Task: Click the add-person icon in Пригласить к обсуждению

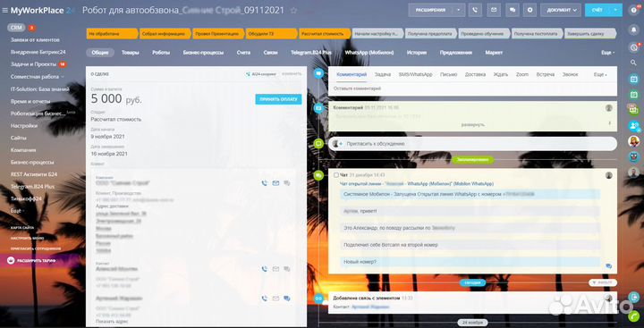Action: click(337, 144)
